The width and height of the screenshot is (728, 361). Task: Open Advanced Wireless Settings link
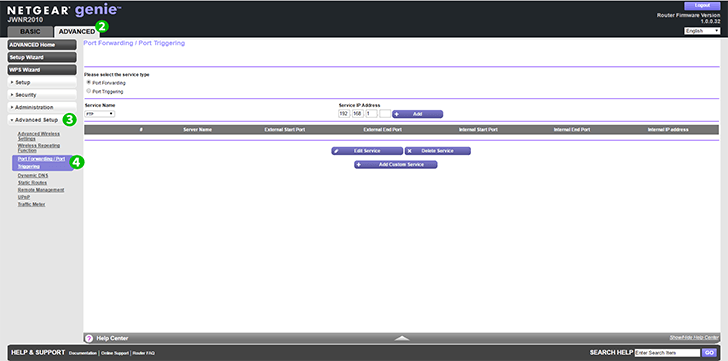pos(39,136)
